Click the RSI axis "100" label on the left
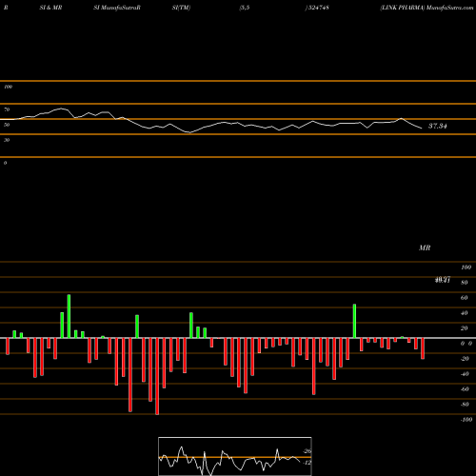 (x=8, y=87)
